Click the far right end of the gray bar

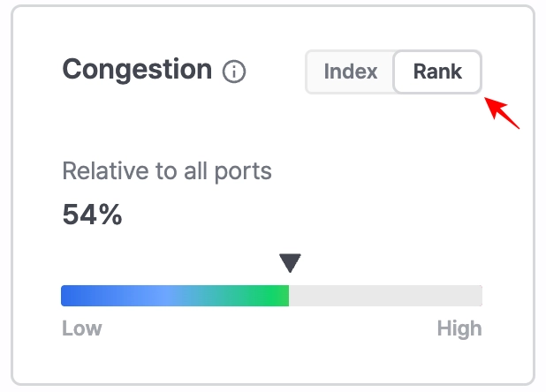coord(477,296)
